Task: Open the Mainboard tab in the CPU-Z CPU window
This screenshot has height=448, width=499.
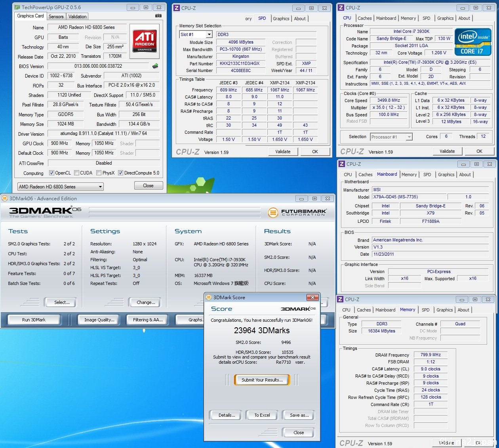Action: coord(386,18)
